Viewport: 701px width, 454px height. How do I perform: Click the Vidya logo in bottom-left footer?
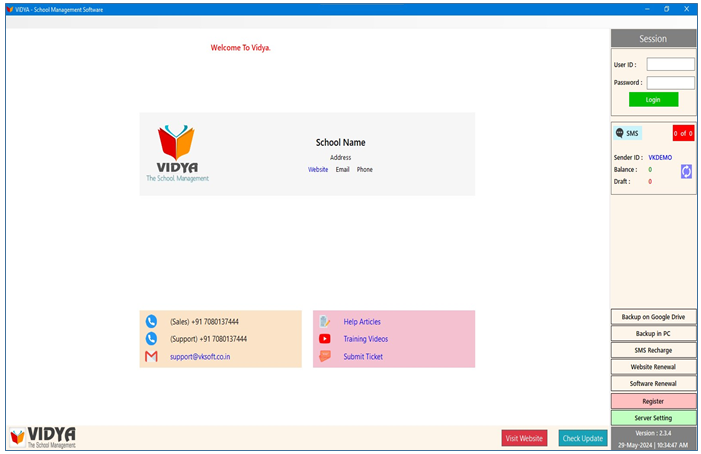43,437
